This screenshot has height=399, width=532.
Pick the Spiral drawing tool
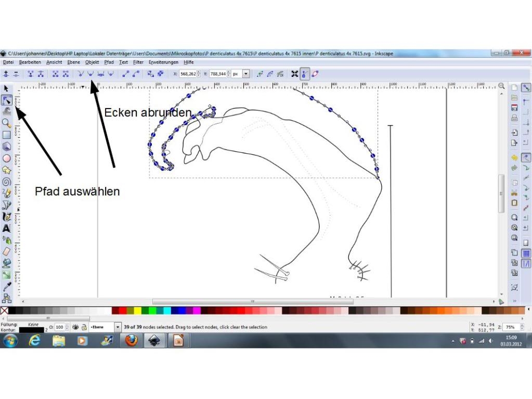pos(7,181)
